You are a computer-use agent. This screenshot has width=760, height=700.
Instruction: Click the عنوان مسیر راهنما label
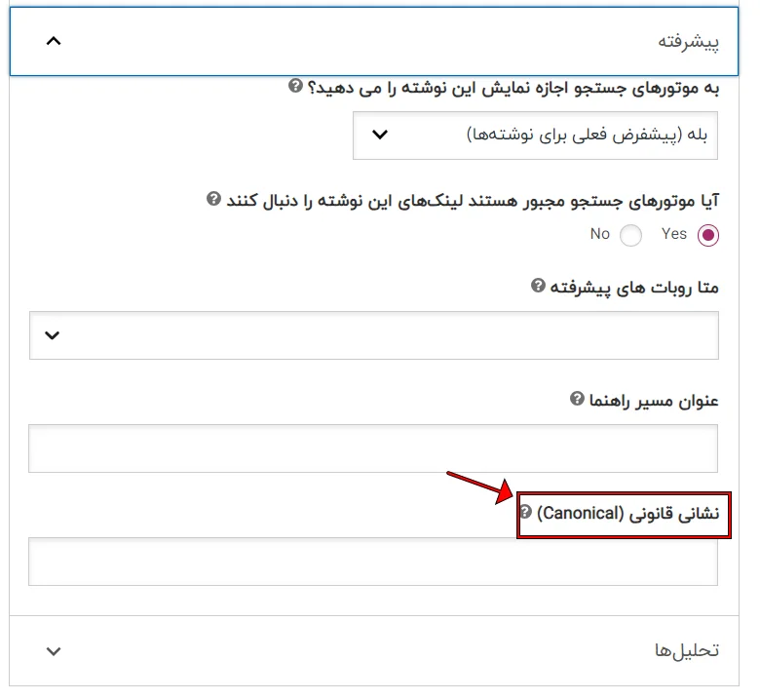(x=654, y=401)
